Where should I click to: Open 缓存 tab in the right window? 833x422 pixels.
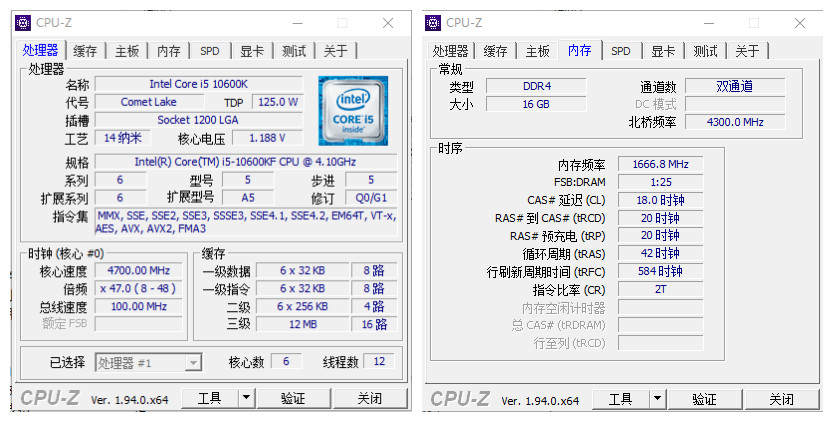pos(495,51)
